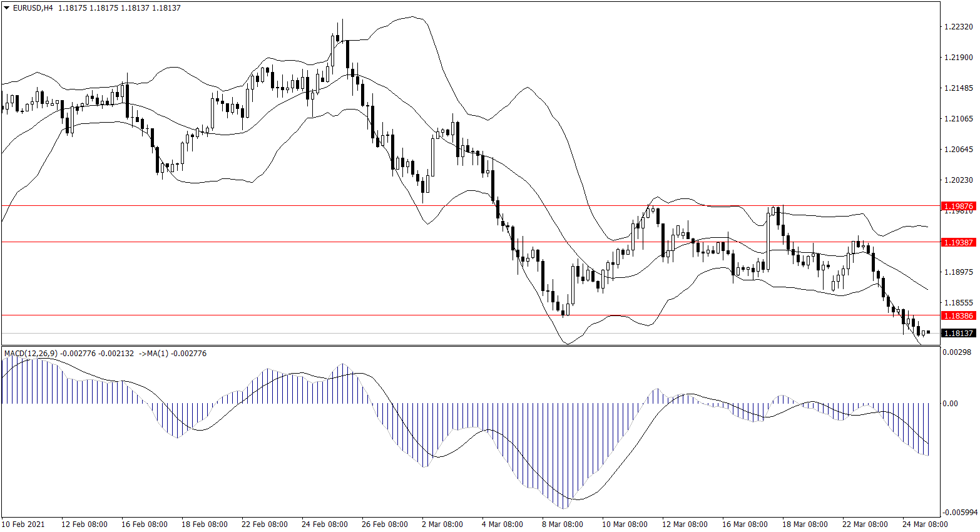This screenshot has width=980, height=532.
Task: Click the 1.20645 price scale value
Action: point(958,150)
